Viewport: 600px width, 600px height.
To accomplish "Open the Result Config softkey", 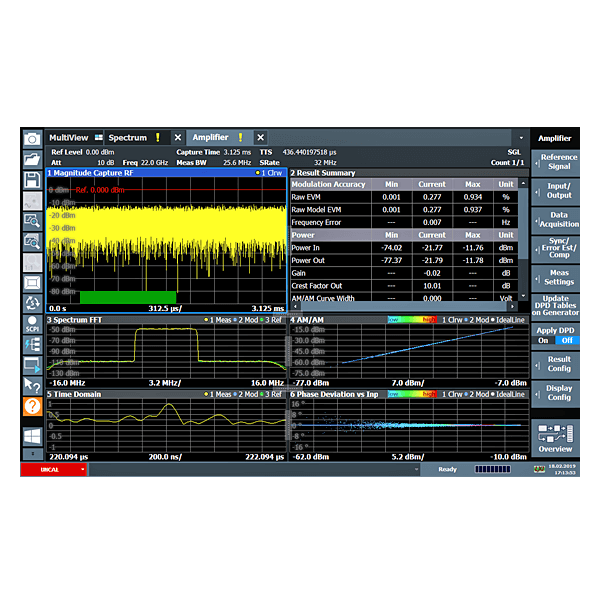I will tap(555, 364).
